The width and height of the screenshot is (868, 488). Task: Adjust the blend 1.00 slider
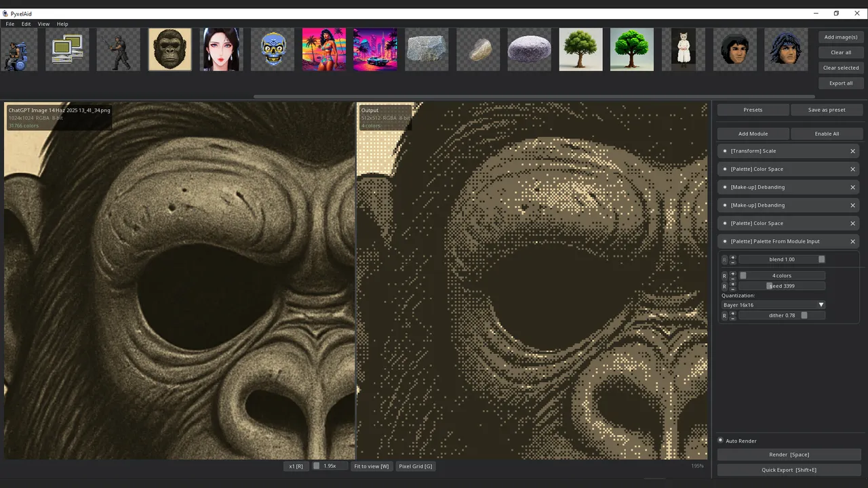[781, 260]
